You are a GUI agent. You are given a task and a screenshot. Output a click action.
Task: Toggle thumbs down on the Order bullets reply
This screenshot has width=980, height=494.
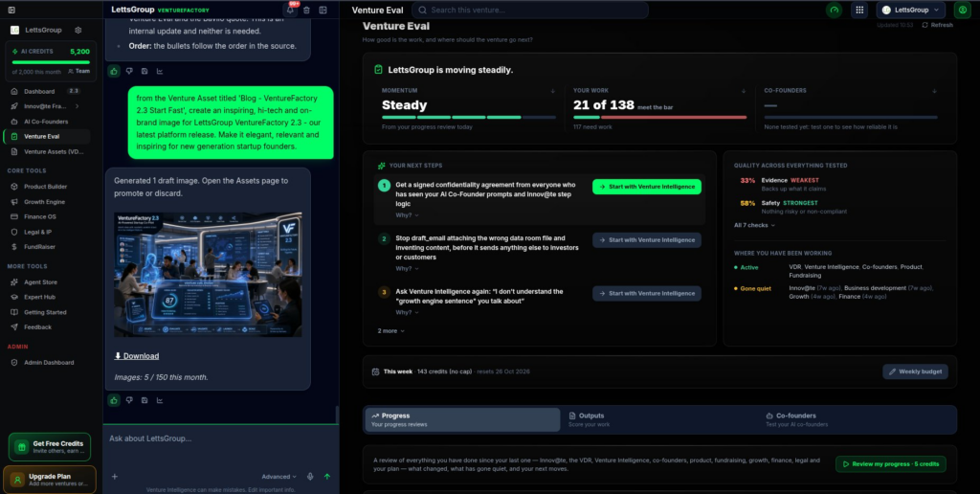coord(129,71)
